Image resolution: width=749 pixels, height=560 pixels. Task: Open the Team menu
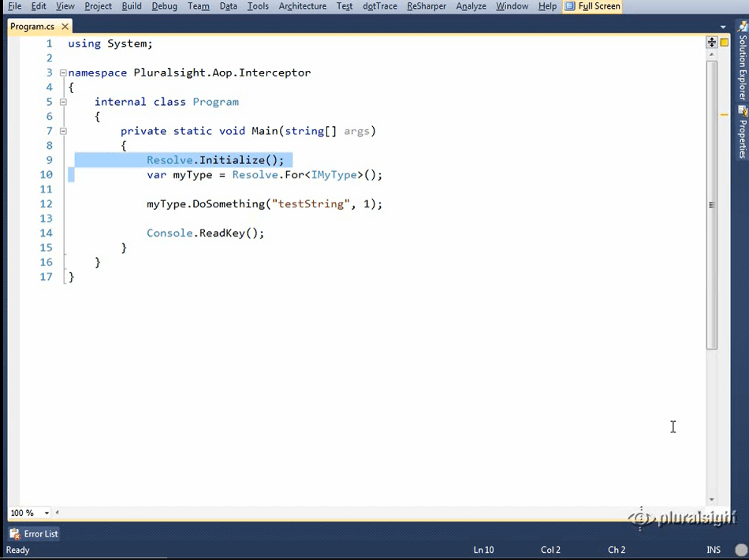click(x=198, y=6)
